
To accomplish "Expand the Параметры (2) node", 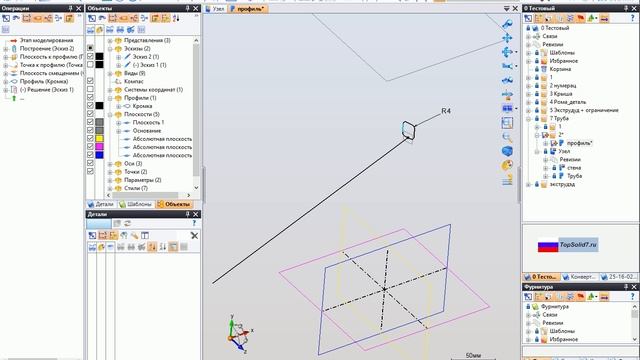I will tap(110, 180).
